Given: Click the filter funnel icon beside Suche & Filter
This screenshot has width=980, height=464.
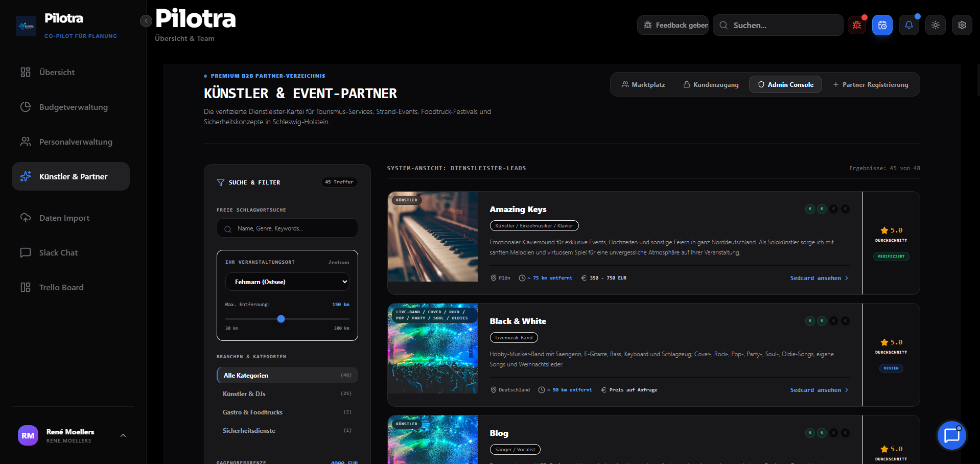Looking at the screenshot, I should click(x=221, y=182).
